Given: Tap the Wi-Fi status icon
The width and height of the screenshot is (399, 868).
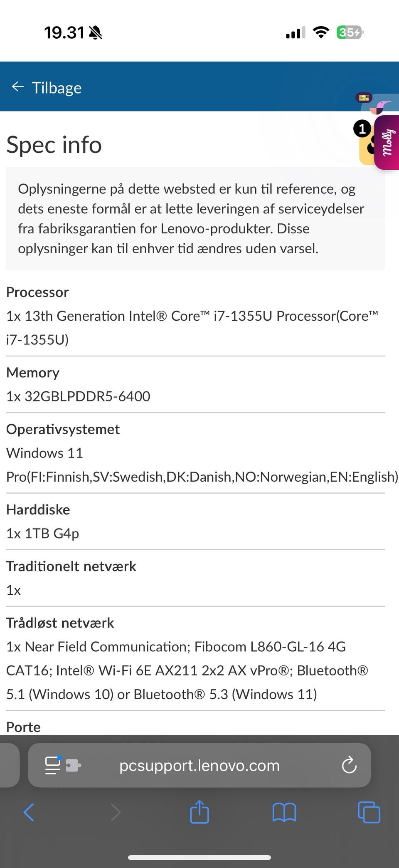Looking at the screenshot, I should pos(320,32).
